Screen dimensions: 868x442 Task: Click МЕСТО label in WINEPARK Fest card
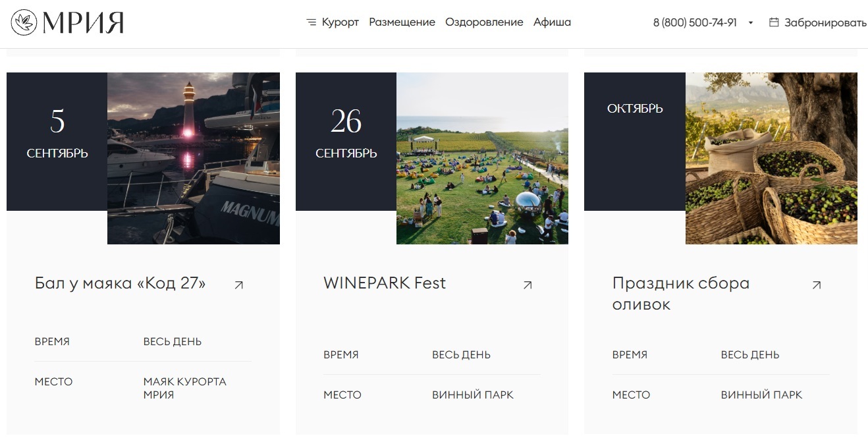click(x=342, y=395)
